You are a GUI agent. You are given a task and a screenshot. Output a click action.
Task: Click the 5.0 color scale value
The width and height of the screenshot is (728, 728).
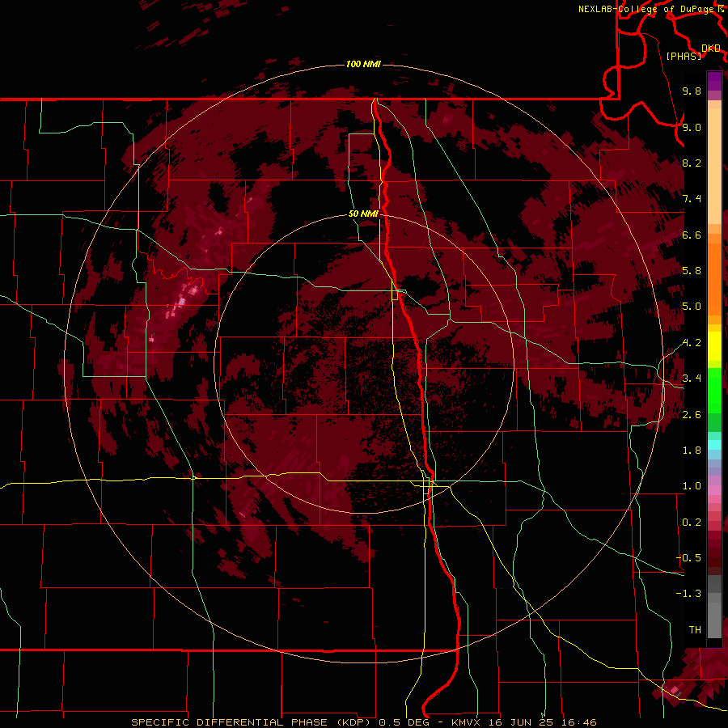pyautogui.click(x=692, y=307)
